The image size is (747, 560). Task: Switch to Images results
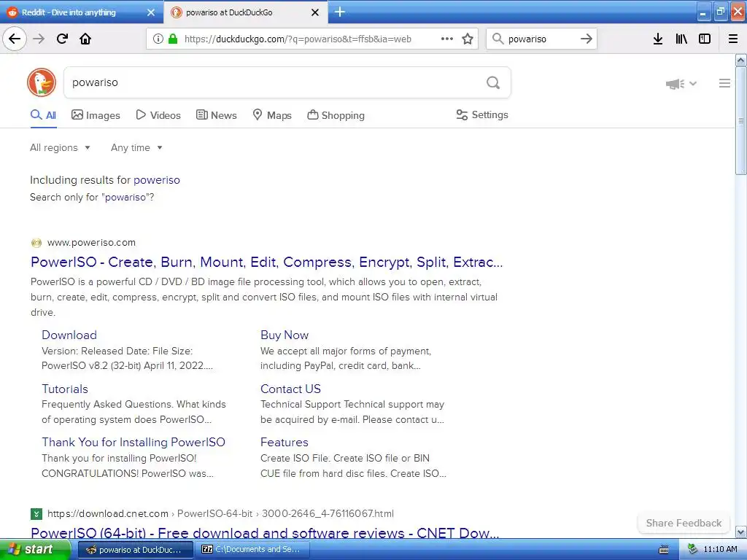(96, 115)
